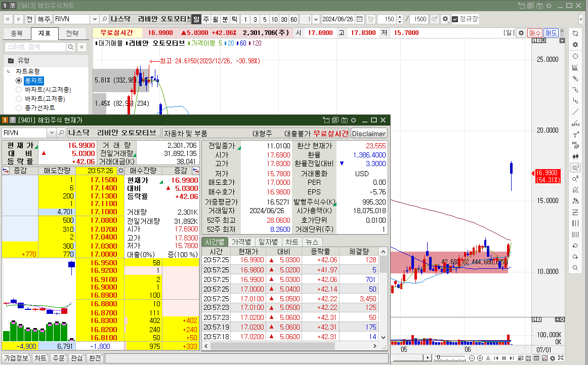Open the Disclaimer button

tap(368, 134)
